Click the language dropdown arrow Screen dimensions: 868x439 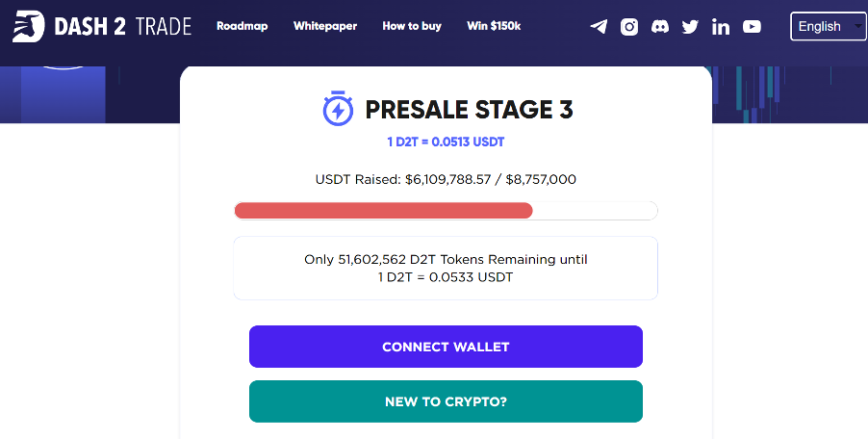(858, 26)
